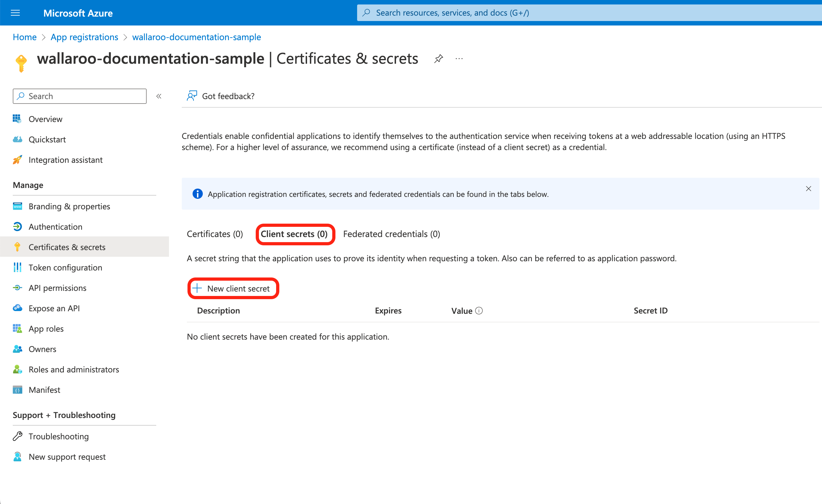
Task: Collapse the left sidebar with double chevron
Action: click(x=159, y=96)
